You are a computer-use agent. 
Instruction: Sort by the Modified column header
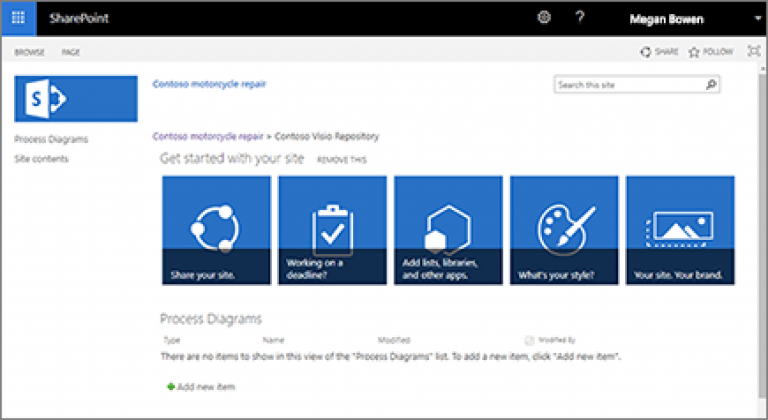[x=394, y=340]
